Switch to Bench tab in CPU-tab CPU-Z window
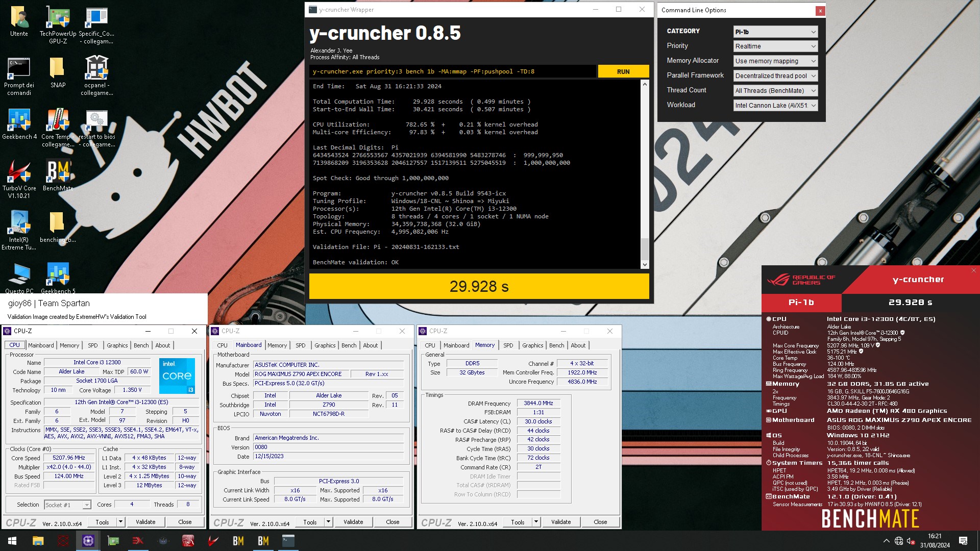The image size is (980, 551). pyautogui.click(x=141, y=345)
